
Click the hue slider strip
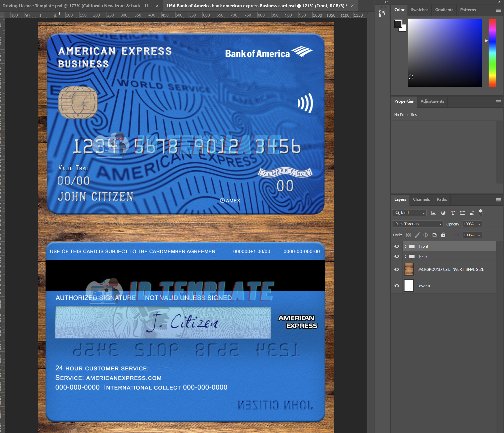[x=492, y=53]
